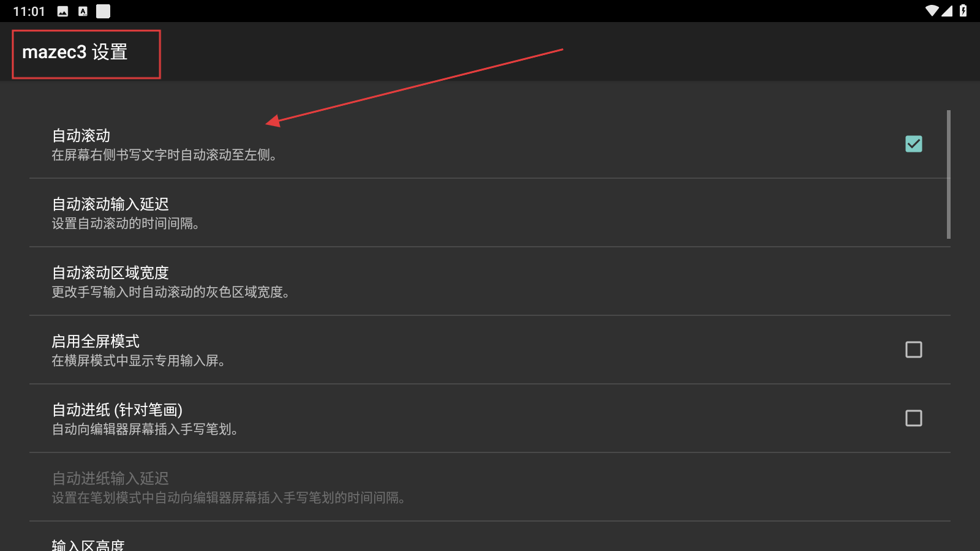Click the mazec3 设置 header title
980x551 pixels.
pyautogui.click(x=75, y=52)
